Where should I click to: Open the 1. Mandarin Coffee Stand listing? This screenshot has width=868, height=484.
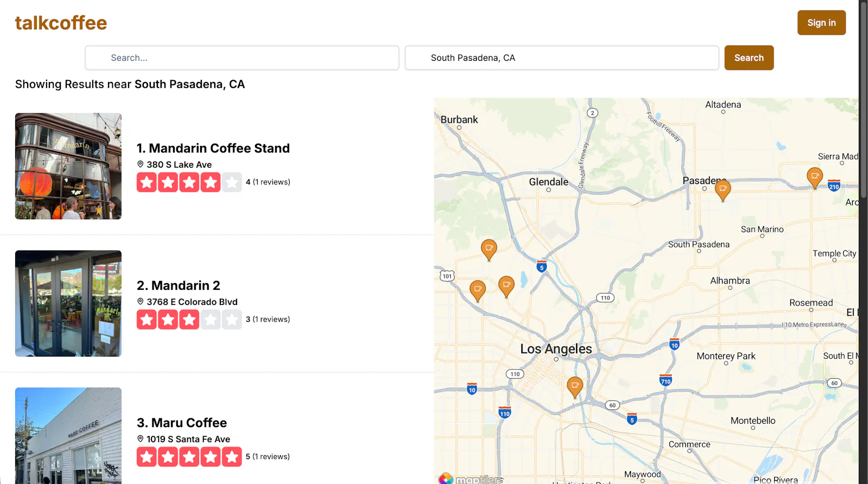click(213, 148)
